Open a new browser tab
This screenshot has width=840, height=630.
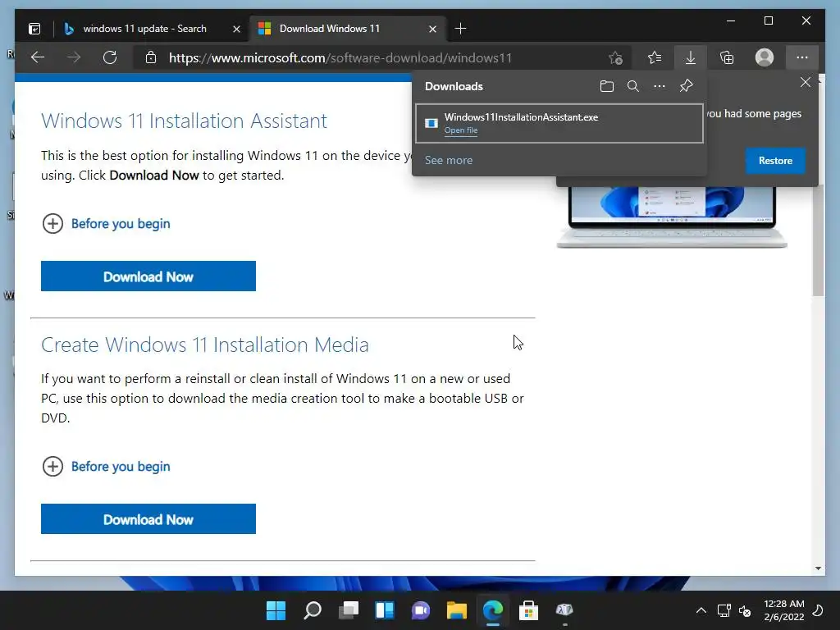point(460,29)
